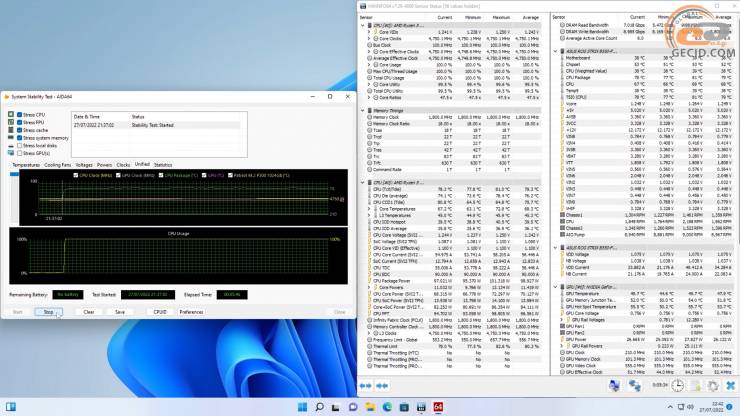Click the Stop button in AIDA64
This screenshot has width=740, height=416.
point(48,312)
